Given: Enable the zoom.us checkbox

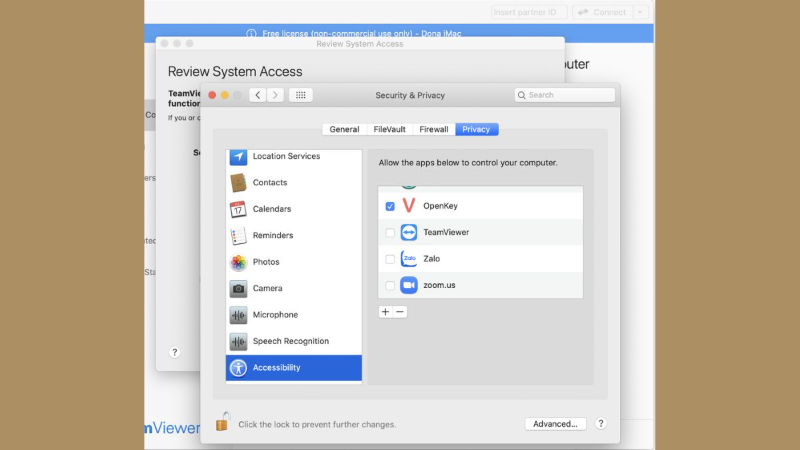Looking at the screenshot, I should [390, 286].
